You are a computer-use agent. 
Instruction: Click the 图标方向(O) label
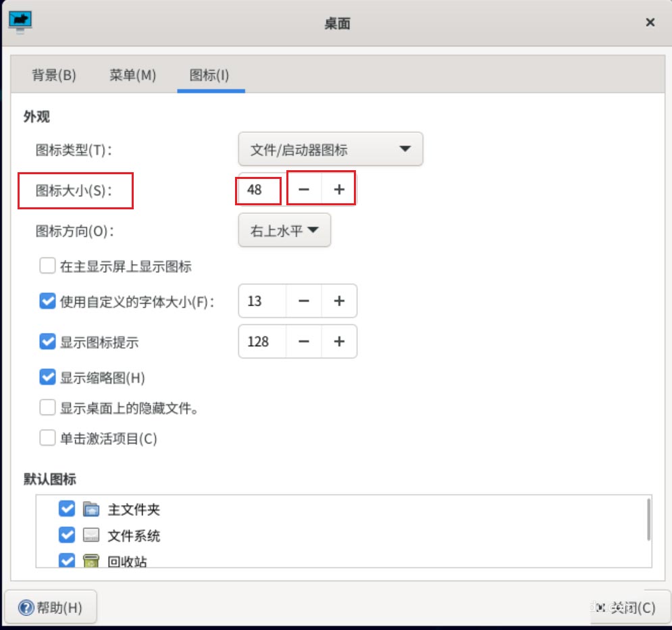pyautogui.click(x=74, y=231)
